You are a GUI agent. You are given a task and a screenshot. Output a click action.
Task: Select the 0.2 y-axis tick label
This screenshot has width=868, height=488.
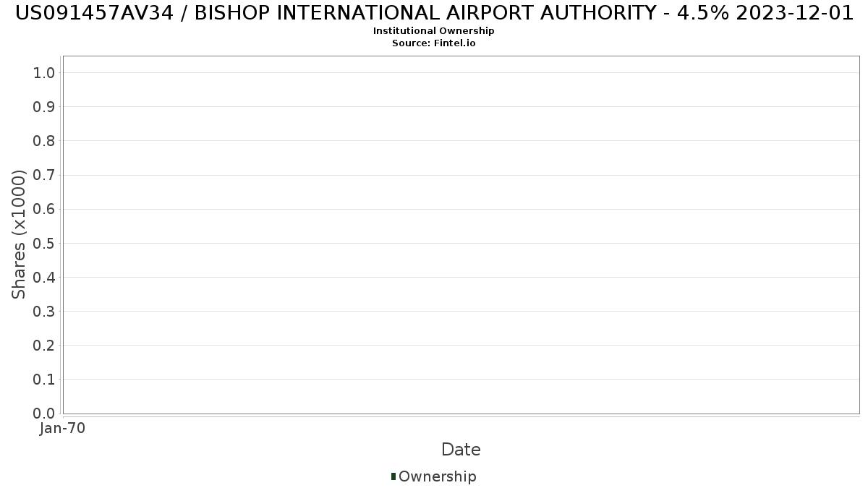44,346
